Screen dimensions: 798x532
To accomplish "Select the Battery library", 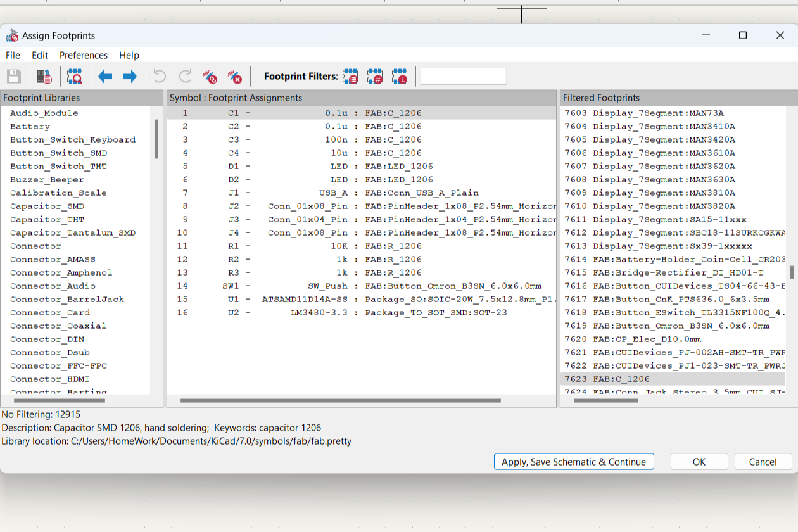I will (30, 126).
